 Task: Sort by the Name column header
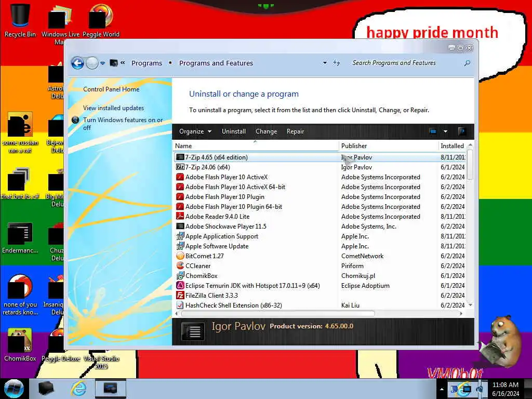[255, 146]
